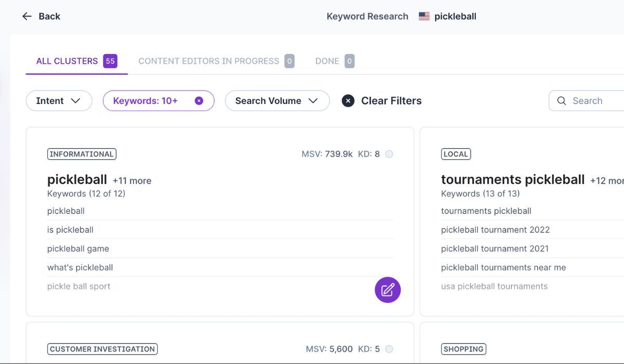Viewport: 624px width, 364px height.
Task: Switch to All Clusters tab
Action: 67,61
